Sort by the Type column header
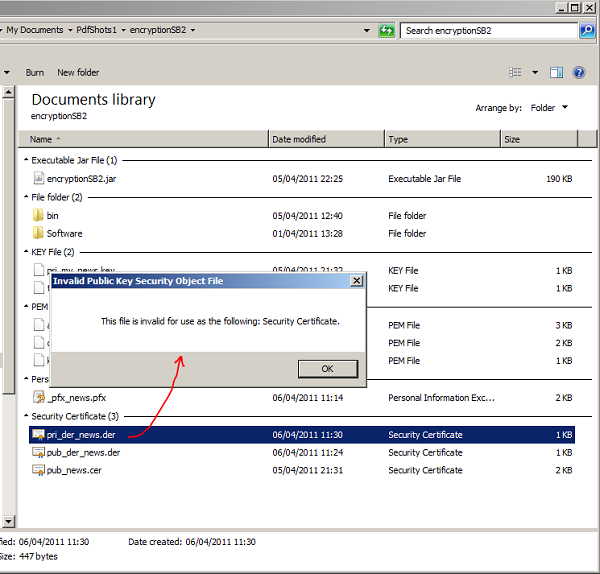 [442, 139]
